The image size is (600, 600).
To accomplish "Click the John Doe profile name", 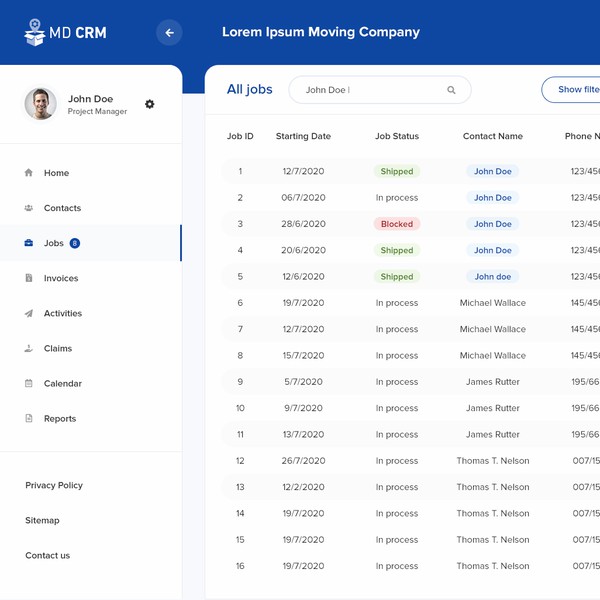I will point(90,99).
